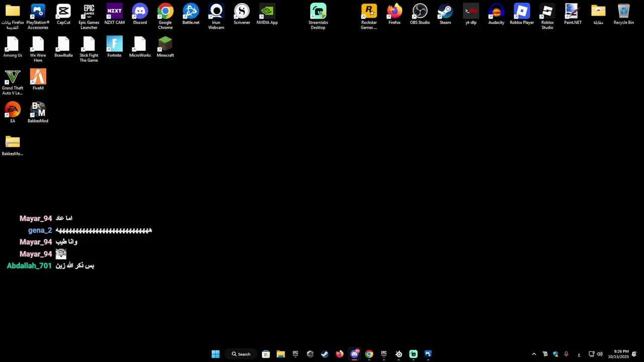Select the Stick Fight The Game shortcut
This screenshot has height=362, width=644.
tap(89, 49)
